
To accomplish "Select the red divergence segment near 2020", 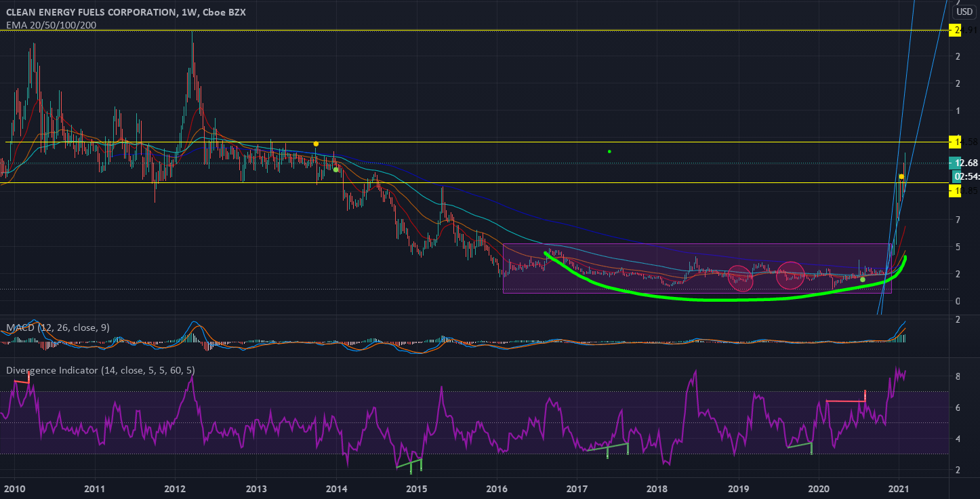I will 846,402.
